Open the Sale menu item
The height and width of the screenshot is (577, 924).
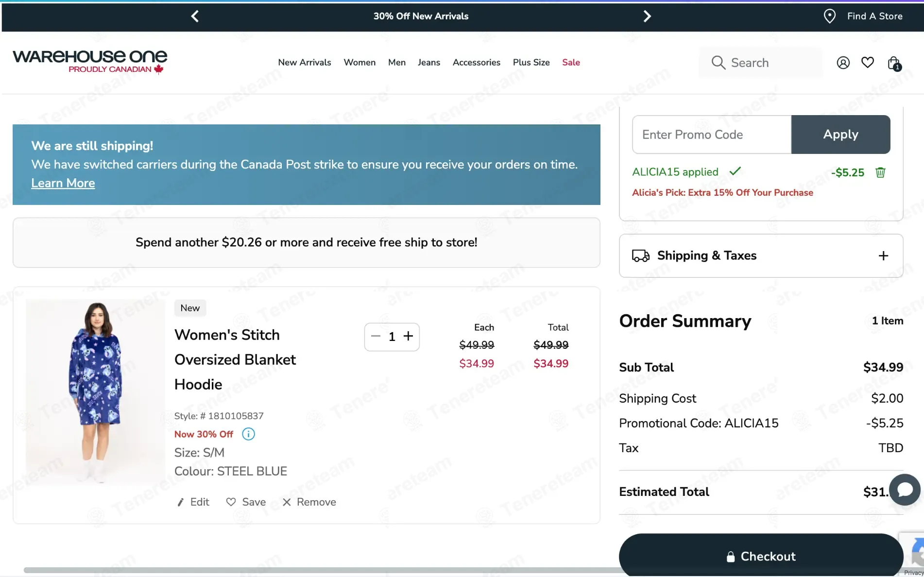tap(571, 62)
